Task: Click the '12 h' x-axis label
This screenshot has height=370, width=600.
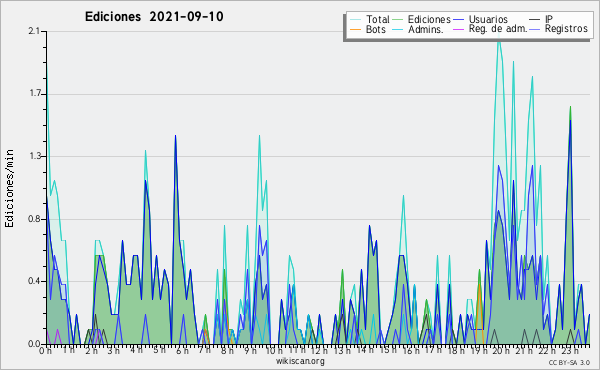Action: click(x=319, y=350)
